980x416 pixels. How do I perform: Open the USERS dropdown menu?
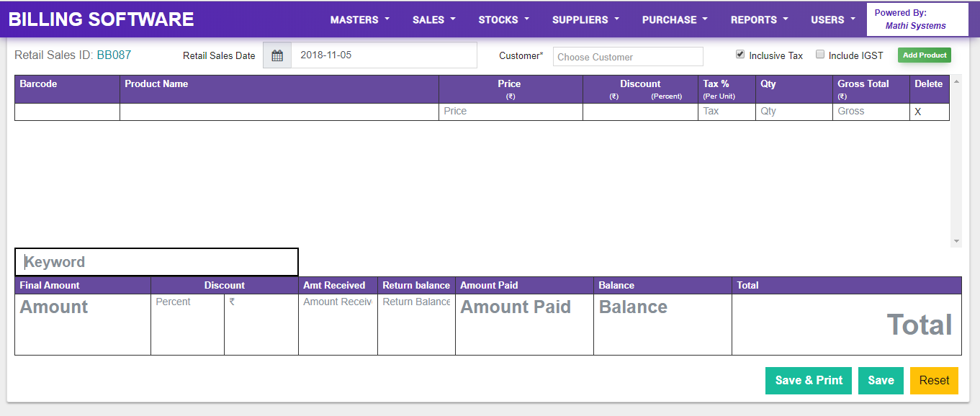(x=832, y=20)
